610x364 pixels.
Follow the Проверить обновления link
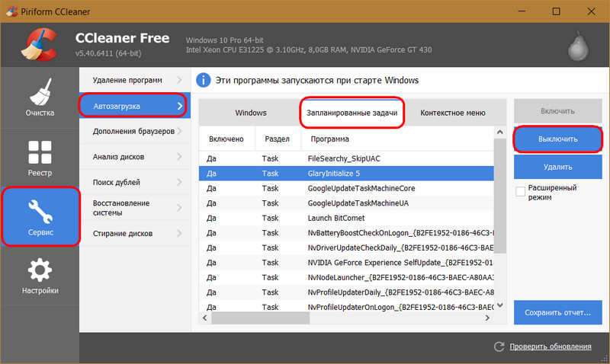point(549,346)
